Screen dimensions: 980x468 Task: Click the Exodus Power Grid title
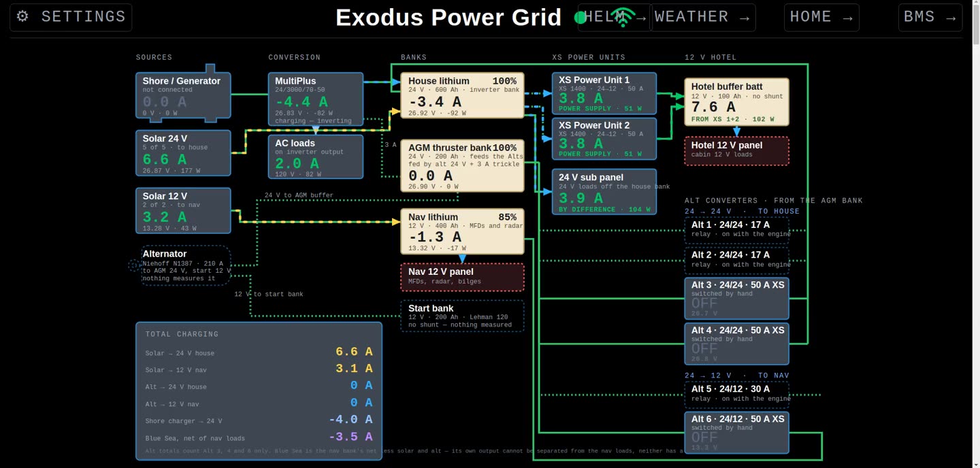click(x=448, y=18)
